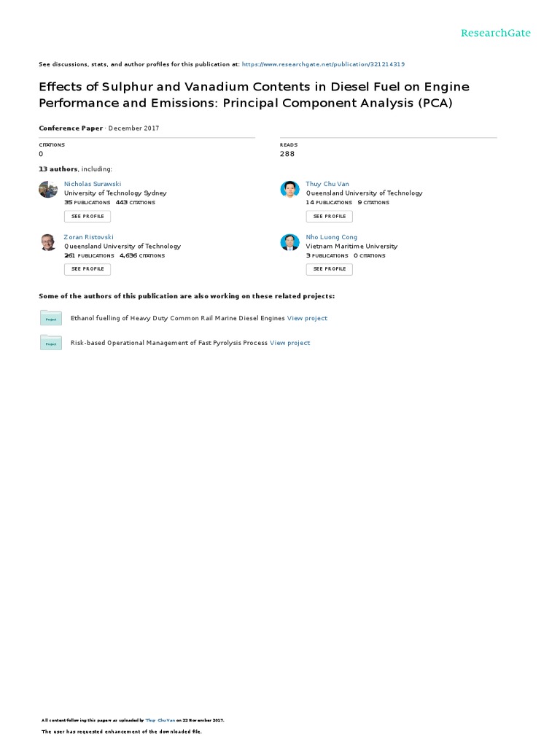Viewport: 560px width, 747px height.
Task: Open Zoran Ristovski author name link
Action: (89, 237)
